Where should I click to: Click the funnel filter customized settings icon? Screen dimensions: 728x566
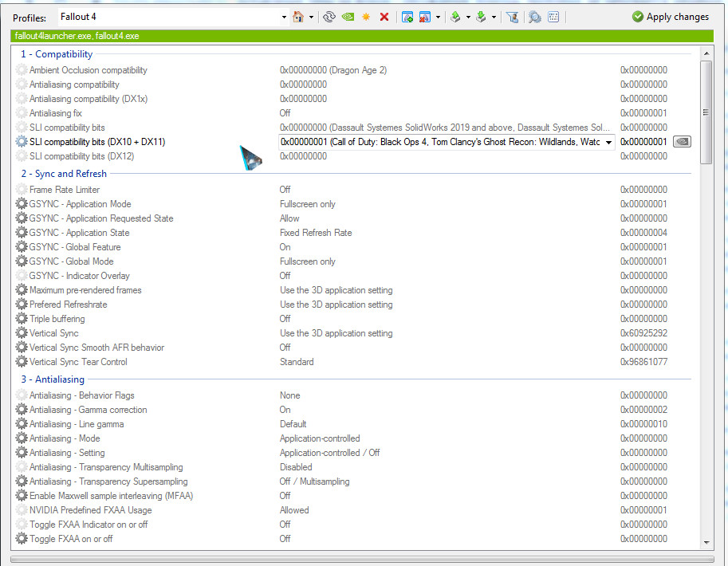[513, 18]
